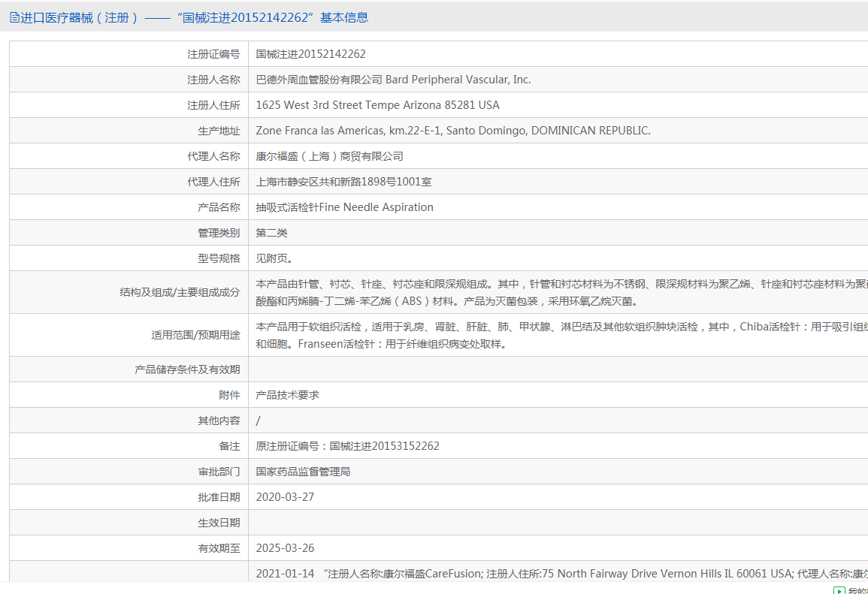Click the 结构及组成/主要组成成分 label
Viewport: 868px width, 594px height.
coord(180,293)
